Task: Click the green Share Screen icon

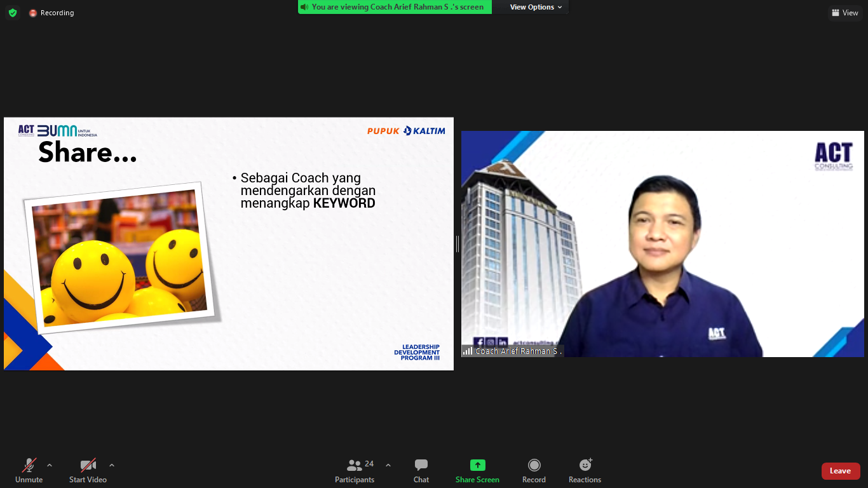Action: pos(477,465)
